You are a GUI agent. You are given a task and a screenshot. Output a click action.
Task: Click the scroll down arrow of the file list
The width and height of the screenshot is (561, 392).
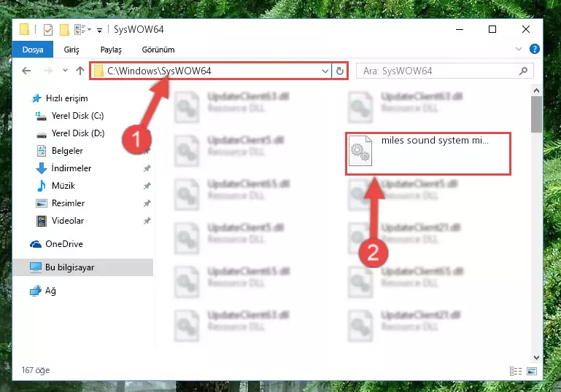point(536,357)
